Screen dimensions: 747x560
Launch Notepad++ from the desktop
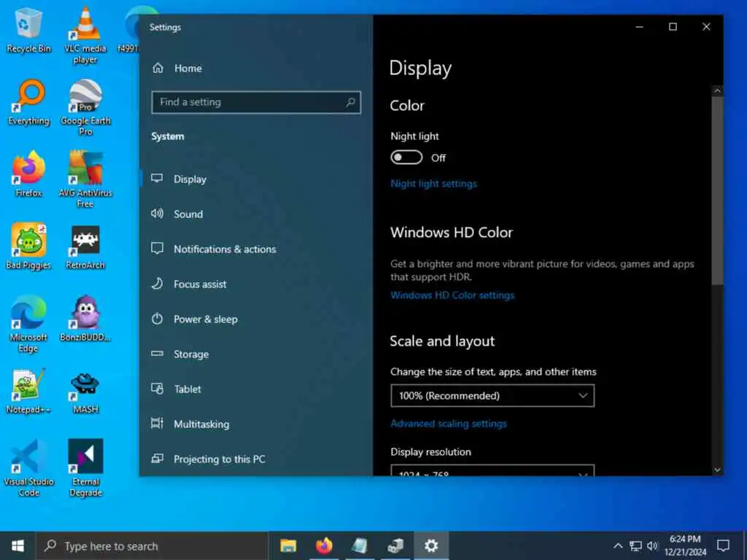point(28,391)
